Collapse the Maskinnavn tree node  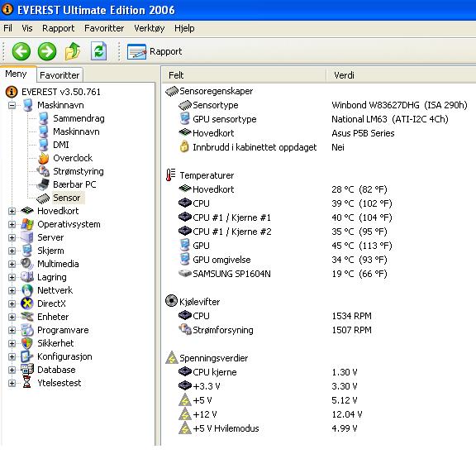pos(12,106)
